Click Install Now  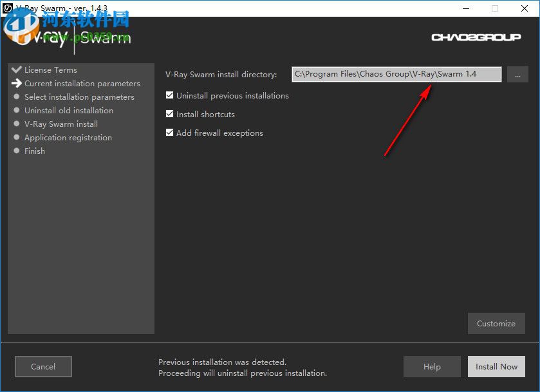[496, 366]
